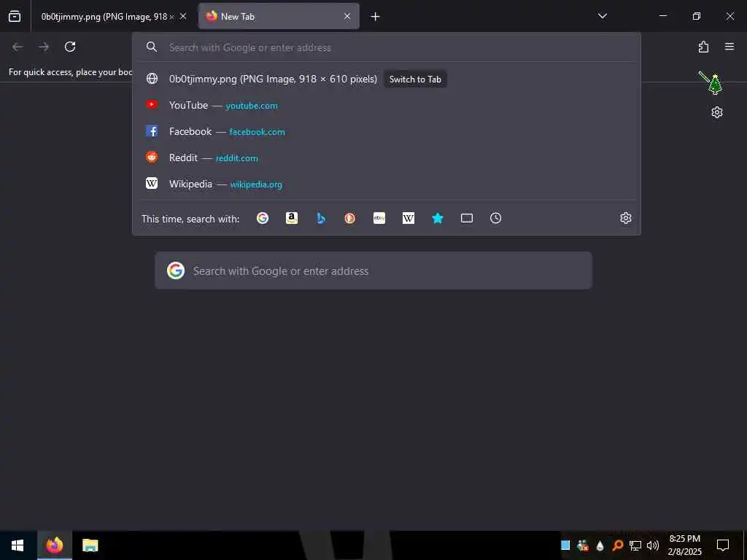Open the Wikipedia suggestion
The width and height of the screenshot is (747, 560).
click(387, 184)
